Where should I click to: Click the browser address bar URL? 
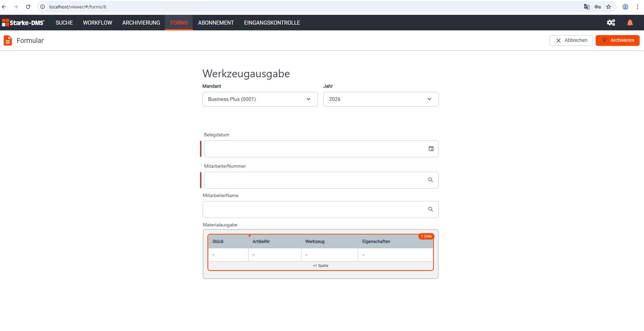coord(78,7)
